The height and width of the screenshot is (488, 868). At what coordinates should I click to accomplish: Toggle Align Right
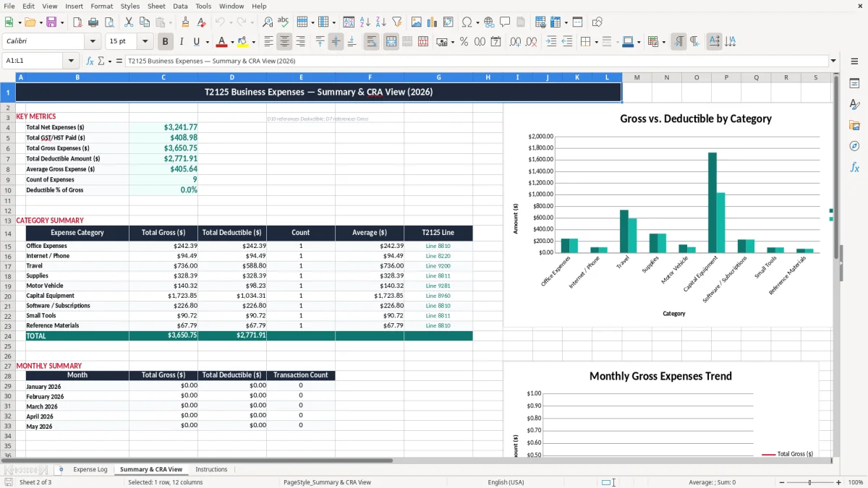click(301, 42)
